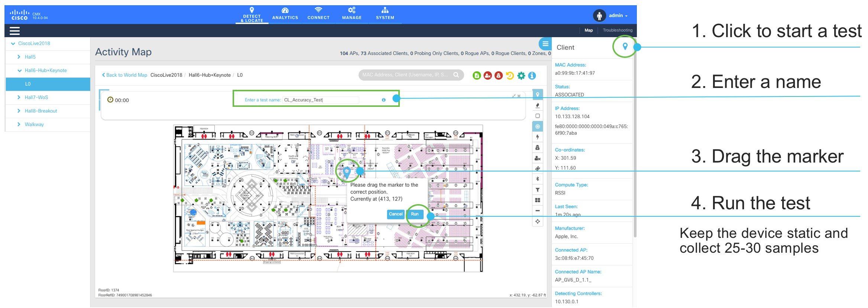Open the filter funnel tool

[537, 190]
